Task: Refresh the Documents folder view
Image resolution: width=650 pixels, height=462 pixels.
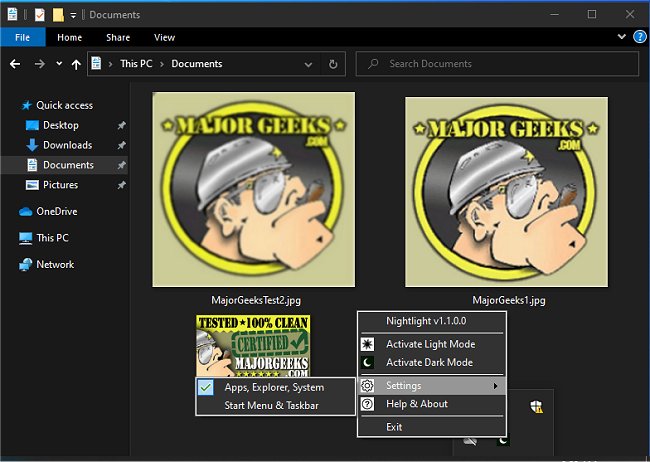Action: coord(333,64)
